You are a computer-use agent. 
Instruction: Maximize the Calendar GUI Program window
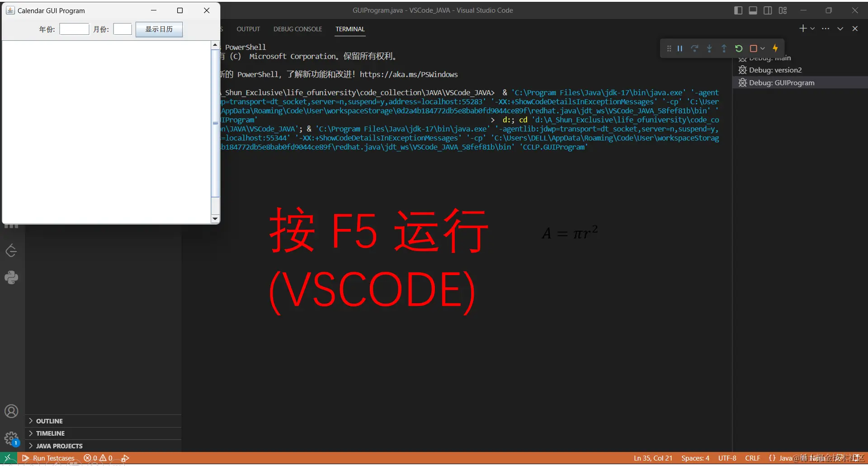click(x=180, y=10)
